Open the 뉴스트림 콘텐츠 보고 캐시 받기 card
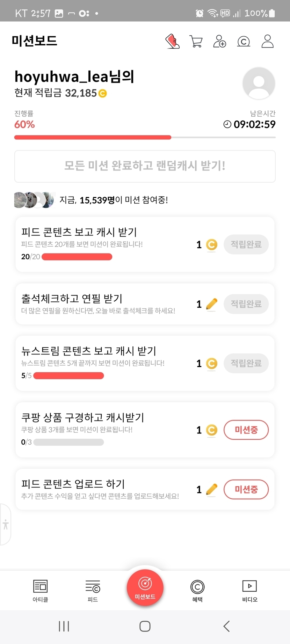Image resolution: width=290 pixels, height=644 pixels. click(105, 363)
